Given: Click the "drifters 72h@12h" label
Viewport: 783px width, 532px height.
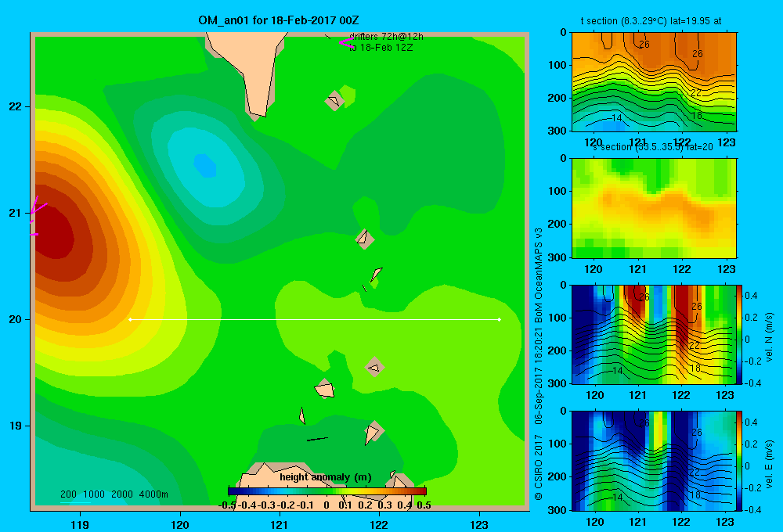Looking at the screenshot, I should pos(386,37).
